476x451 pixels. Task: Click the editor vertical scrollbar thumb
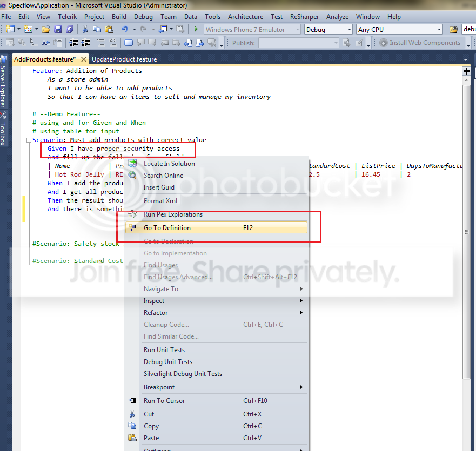tap(466, 232)
